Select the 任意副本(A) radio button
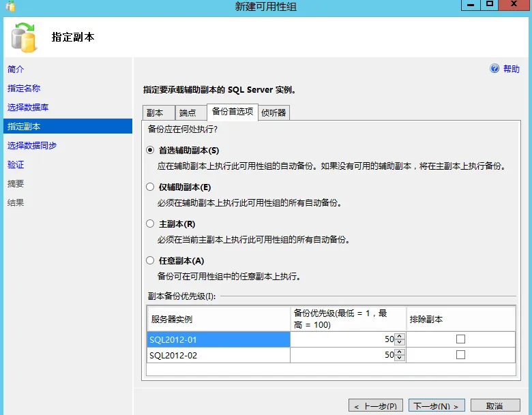The height and width of the screenshot is (415, 532). (x=150, y=260)
